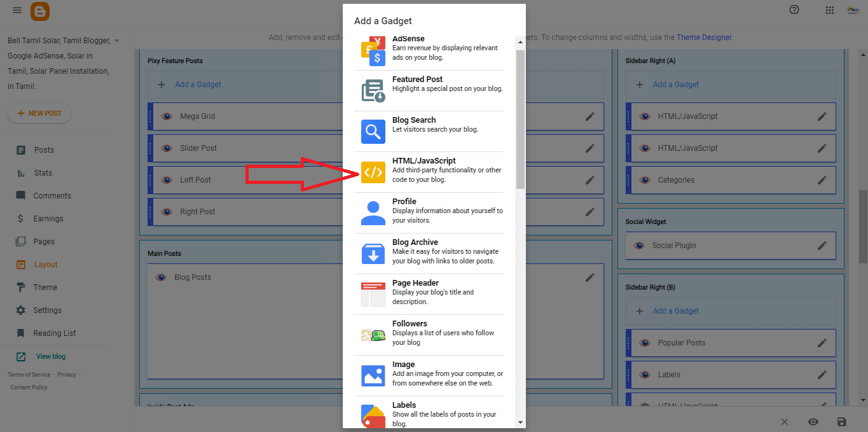868x432 pixels.
Task: Toggle visibility of Mega Grid gadget
Action: click(167, 116)
